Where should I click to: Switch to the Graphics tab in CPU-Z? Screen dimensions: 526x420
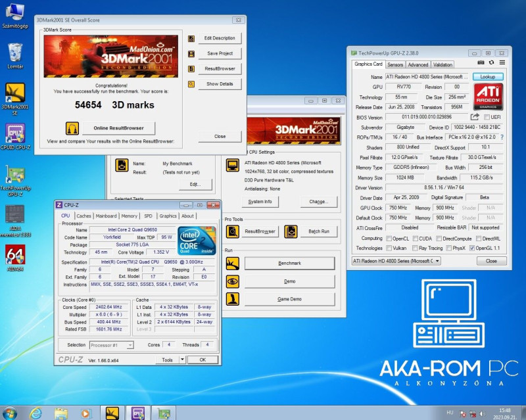click(168, 216)
